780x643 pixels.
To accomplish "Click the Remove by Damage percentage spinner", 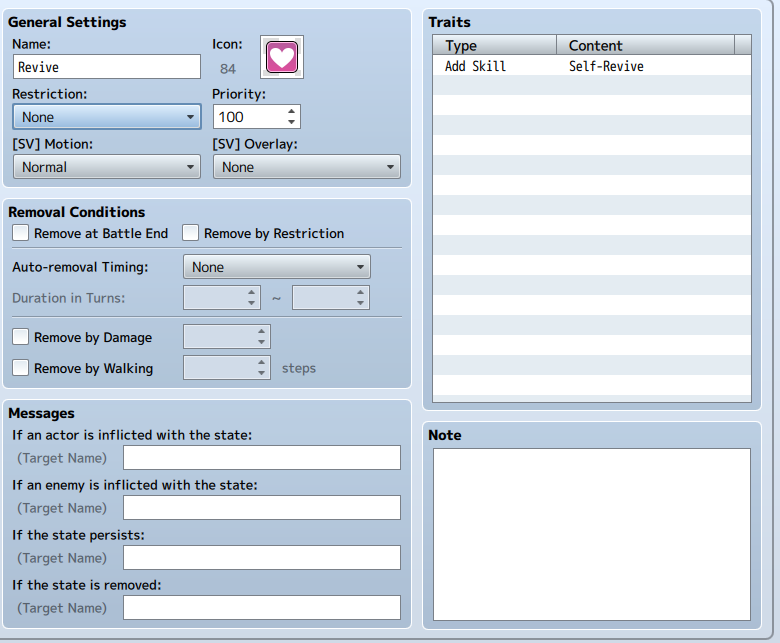I will (x=227, y=337).
